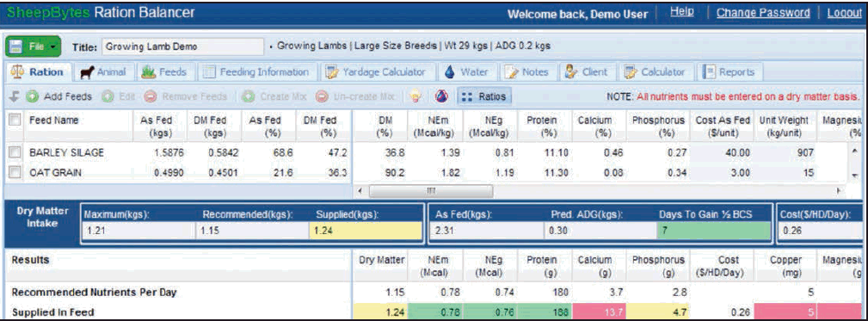868x321 pixels.
Task: Click the Protein (%) column header
Action: [x=545, y=127]
